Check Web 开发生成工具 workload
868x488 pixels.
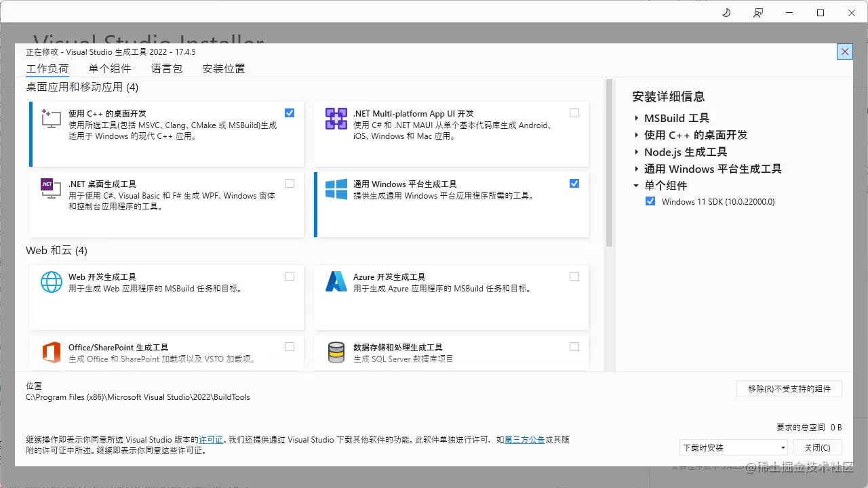pos(290,276)
